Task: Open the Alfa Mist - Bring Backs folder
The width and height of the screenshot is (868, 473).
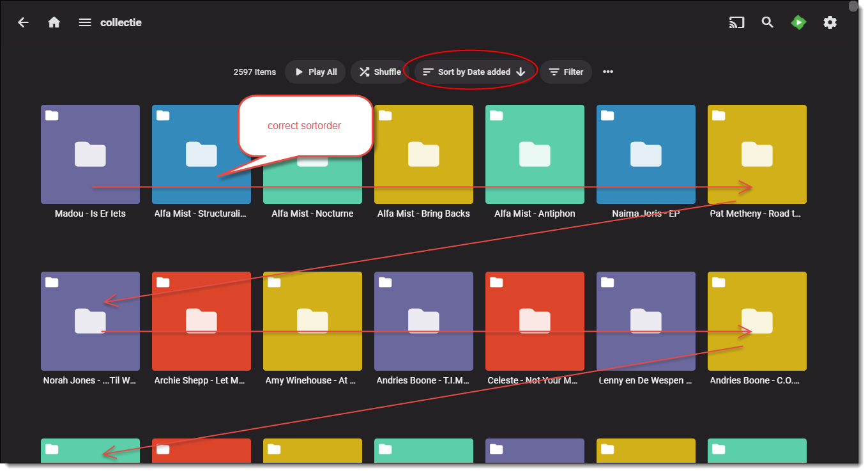Action: [x=423, y=154]
